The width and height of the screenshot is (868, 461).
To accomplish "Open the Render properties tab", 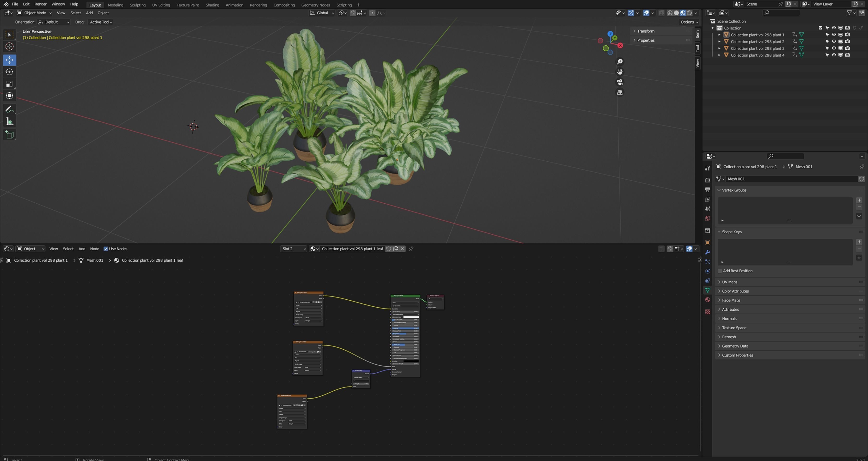I will coord(707,180).
